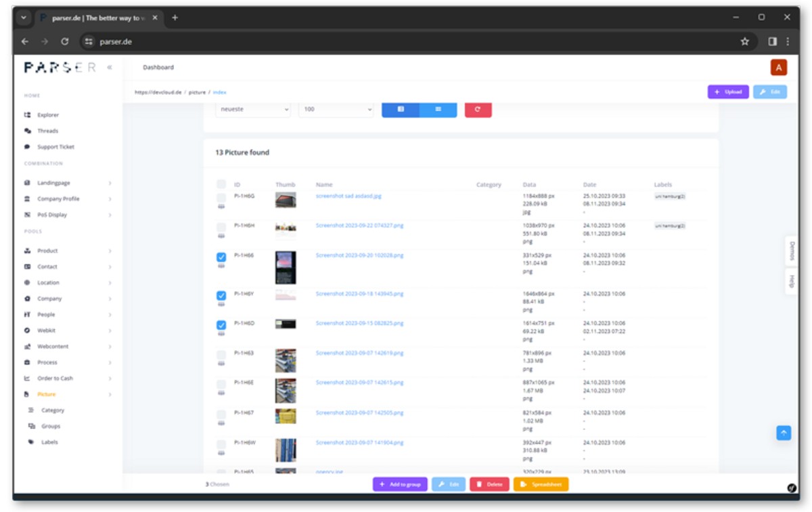Click the Explorer icon in the sidebar

click(x=27, y=115)
